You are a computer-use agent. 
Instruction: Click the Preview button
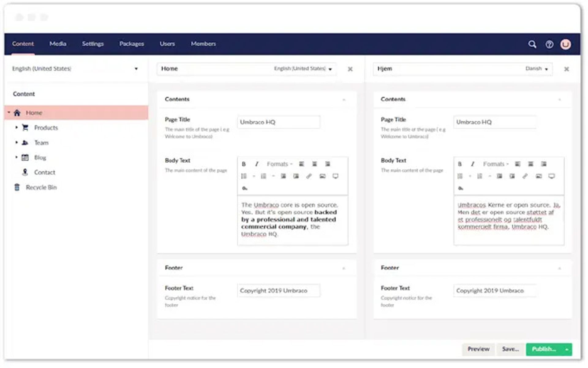[478, 349]
